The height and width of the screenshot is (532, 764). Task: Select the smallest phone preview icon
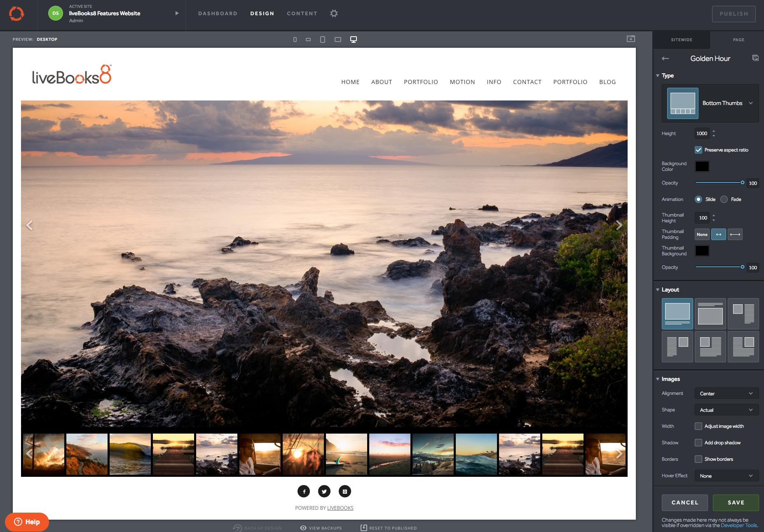(x=295, y=40)
